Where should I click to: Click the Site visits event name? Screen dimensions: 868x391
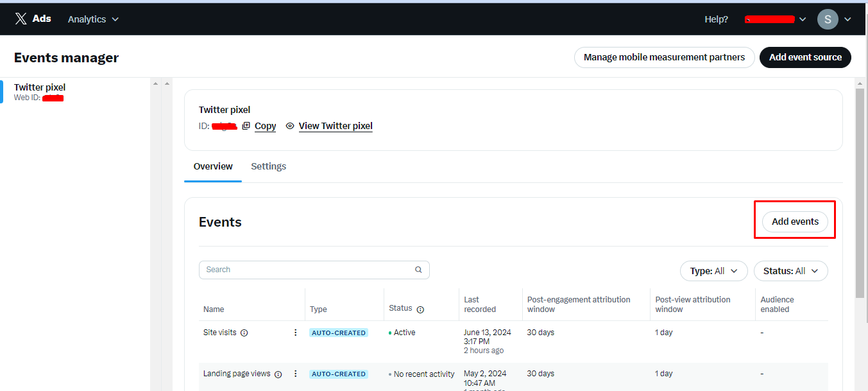(x=220, y=333)
